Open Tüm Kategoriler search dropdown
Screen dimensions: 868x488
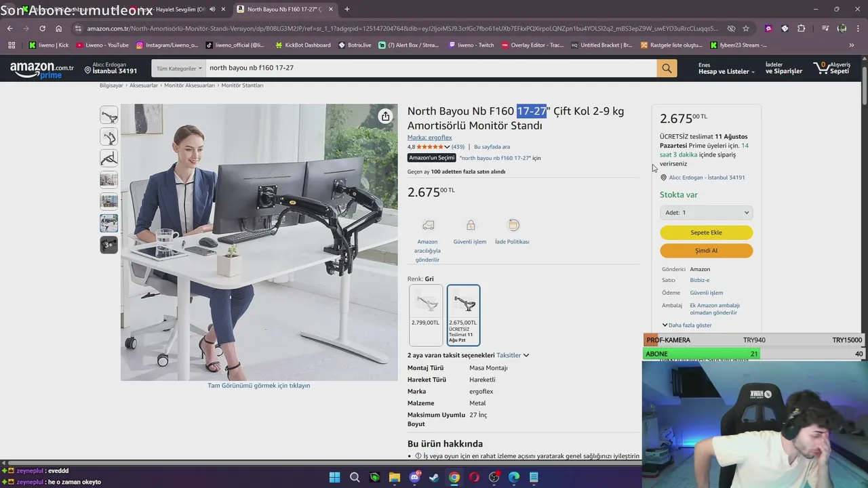click(179, 68)
